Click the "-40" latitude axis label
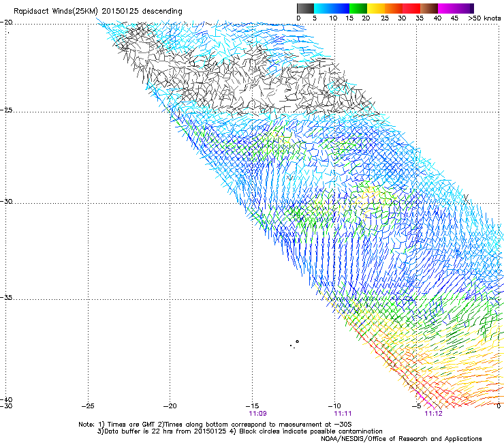 (6, 400)
